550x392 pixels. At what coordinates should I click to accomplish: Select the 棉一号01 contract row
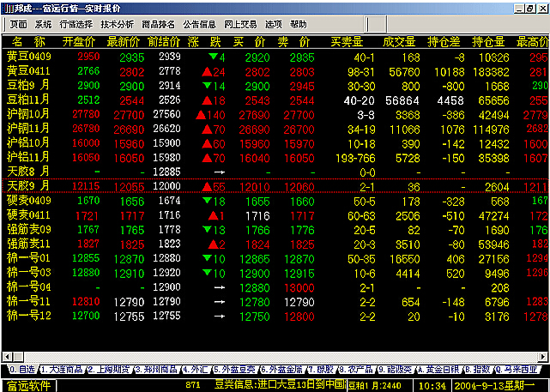275,258
